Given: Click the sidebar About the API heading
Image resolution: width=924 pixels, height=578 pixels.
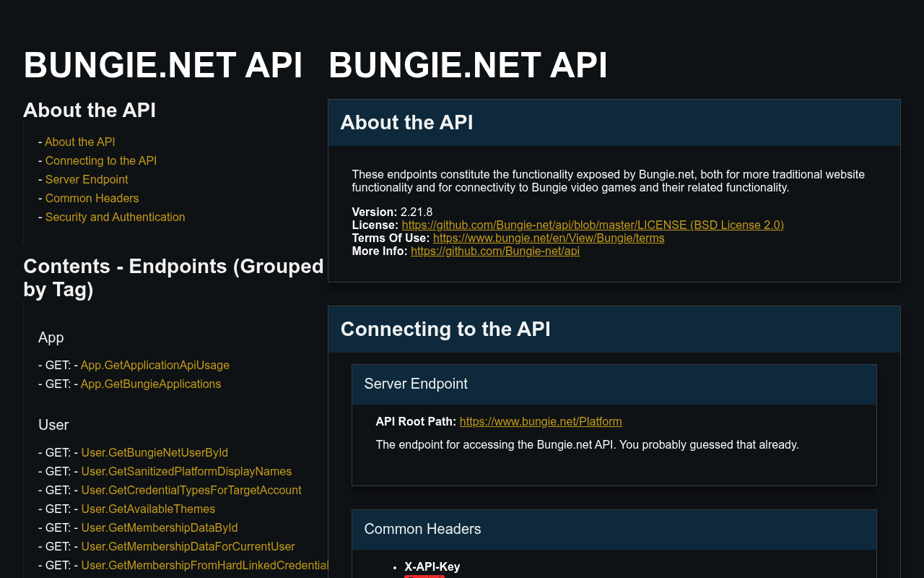Looking at the screenshot, I should (90, 110).
